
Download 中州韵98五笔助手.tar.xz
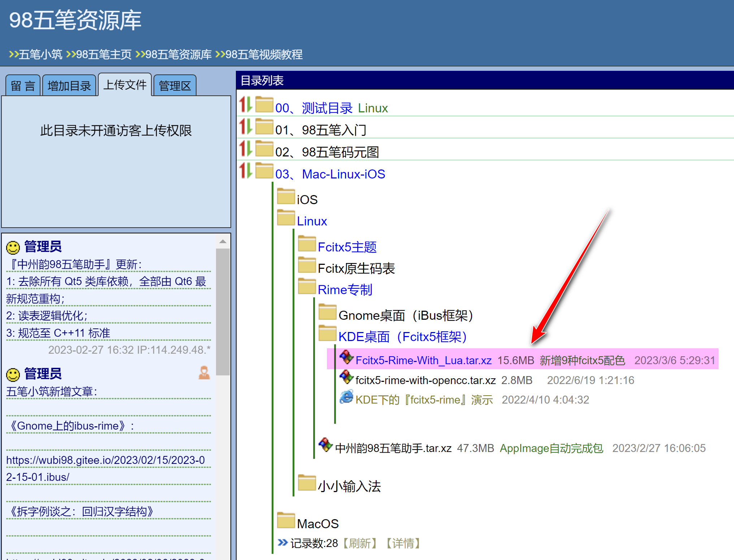[393, 448]
